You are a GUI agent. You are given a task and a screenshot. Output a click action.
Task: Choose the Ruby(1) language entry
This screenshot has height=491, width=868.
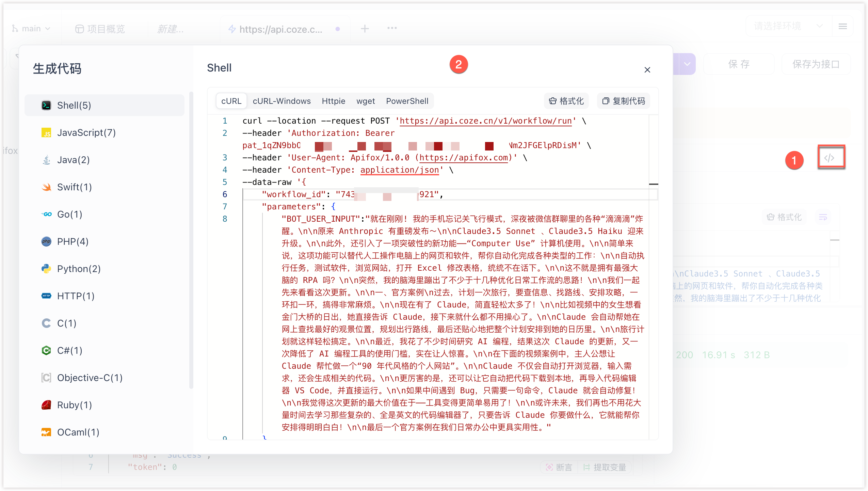pos(74,405)
